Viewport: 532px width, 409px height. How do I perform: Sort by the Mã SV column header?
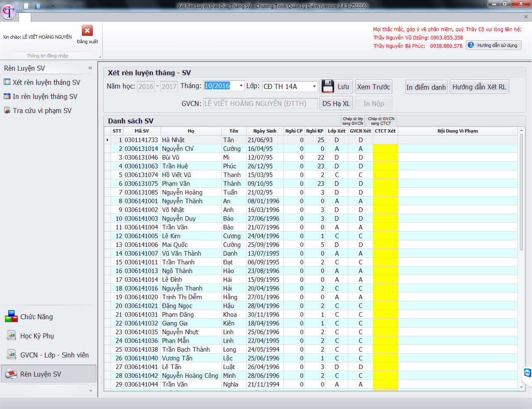pos(142,131)
